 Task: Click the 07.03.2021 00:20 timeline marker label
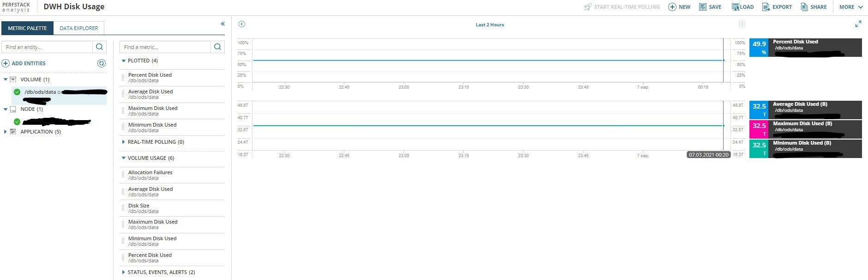[708, 155]
